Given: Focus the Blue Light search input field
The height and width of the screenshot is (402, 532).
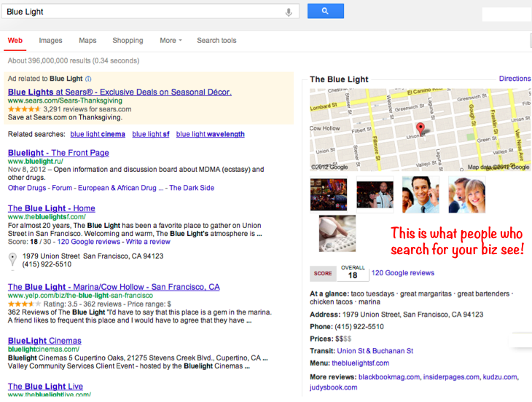Looking at the screenshot, I should (x=150, y=12).
